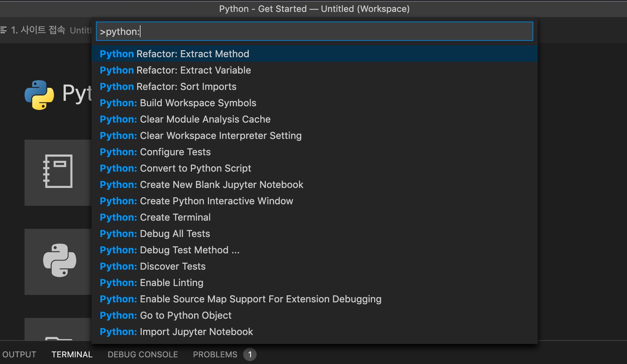This screenshot has height=364, width=627.
Task: Select Python: Create Terminal command
Action: pyautogui.click(x=314, y=217)
